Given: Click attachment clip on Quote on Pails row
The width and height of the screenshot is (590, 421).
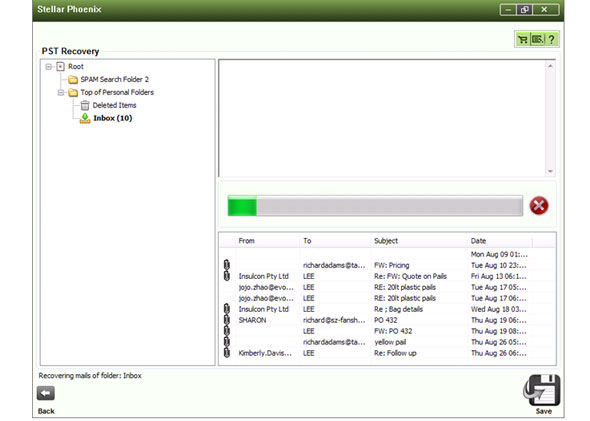Looking at the screenshot, I should (x=227, y=276).
